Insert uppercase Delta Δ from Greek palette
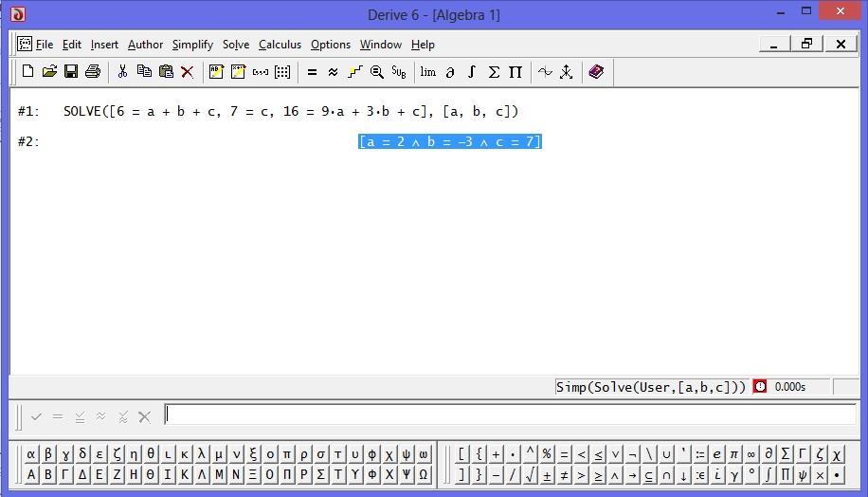Viewport: 868px width, 497px height. coord(82,474)
